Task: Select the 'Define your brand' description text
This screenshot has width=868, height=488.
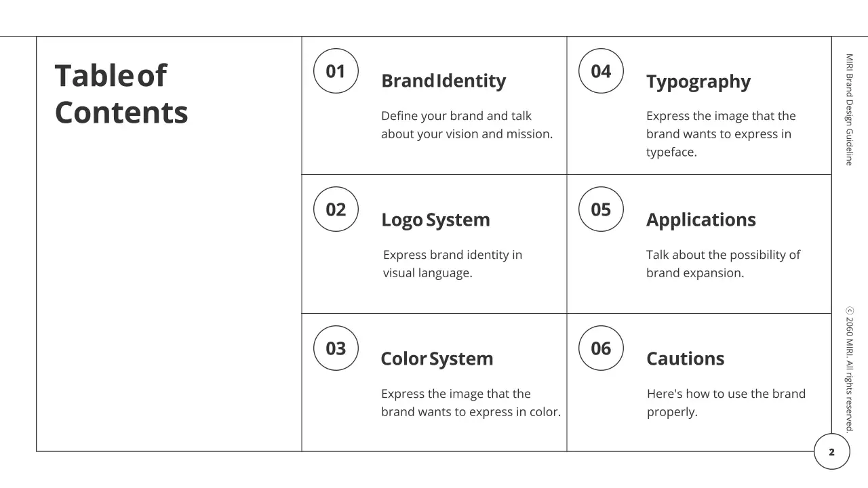Action: click(467, 125)
